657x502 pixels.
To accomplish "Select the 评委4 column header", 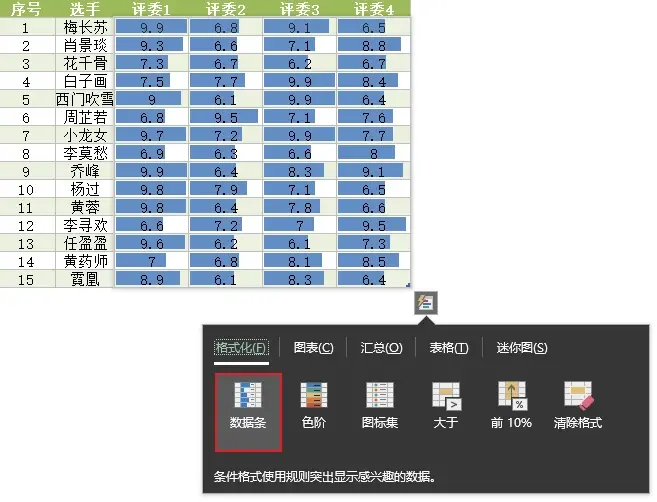I will 374,8.
